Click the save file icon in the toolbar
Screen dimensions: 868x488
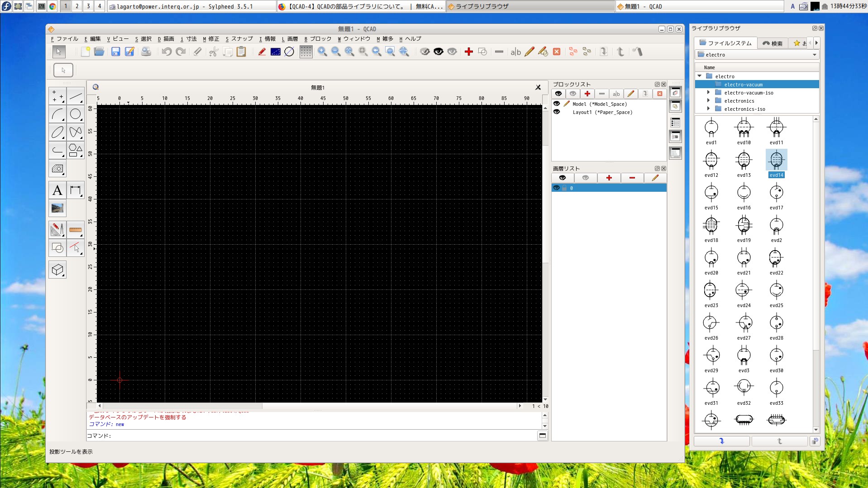pyautogui.click(x=116, y=52)
